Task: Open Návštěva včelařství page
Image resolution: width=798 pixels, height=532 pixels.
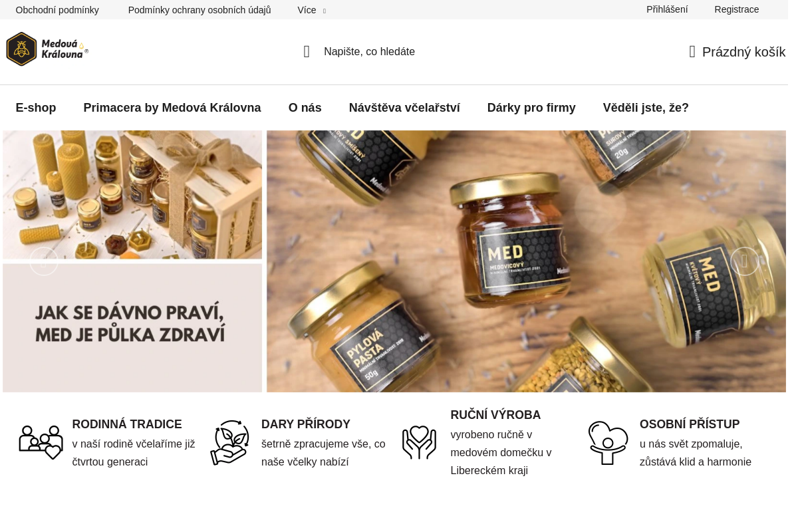Action: click(404, 108)
